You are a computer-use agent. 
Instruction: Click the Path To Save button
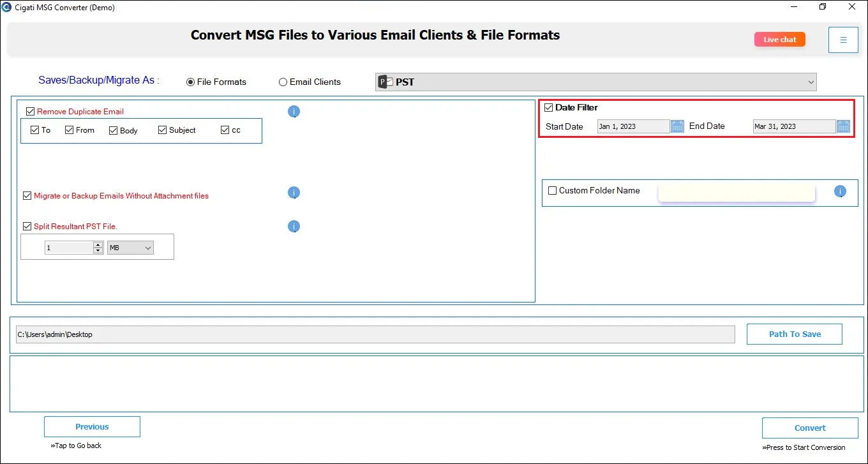(x=795, y=334)
